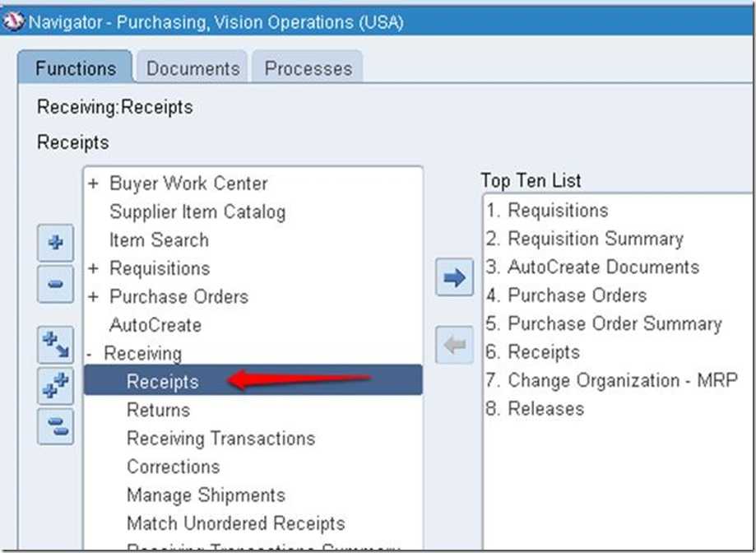Switch to the Functions tab
756x553 pixels.
(75, 68)
